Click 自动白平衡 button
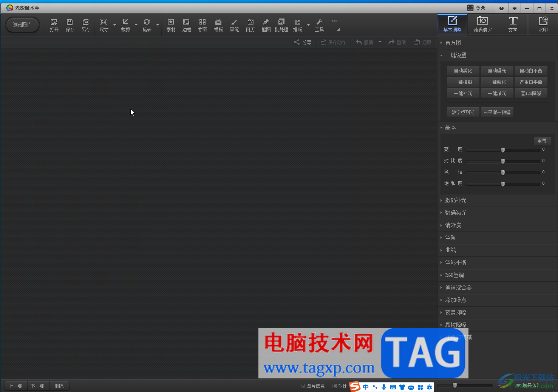This screenshot has height=392, width=558. click(x=531, y=71)
